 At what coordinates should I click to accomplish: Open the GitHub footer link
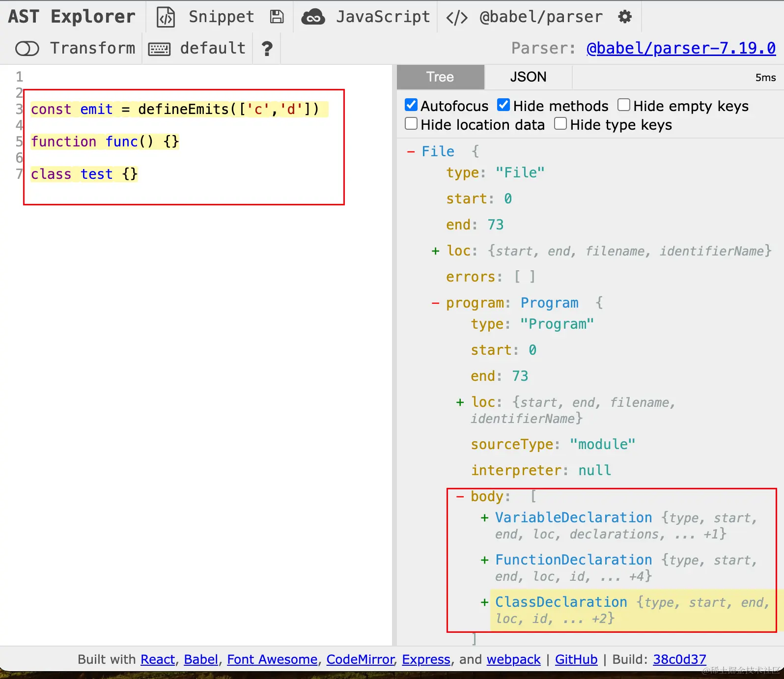pos(576,659)
